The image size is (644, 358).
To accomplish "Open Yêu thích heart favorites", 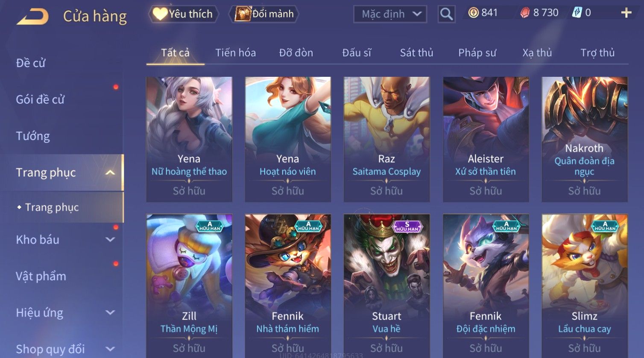I will (x=183, y=14).
